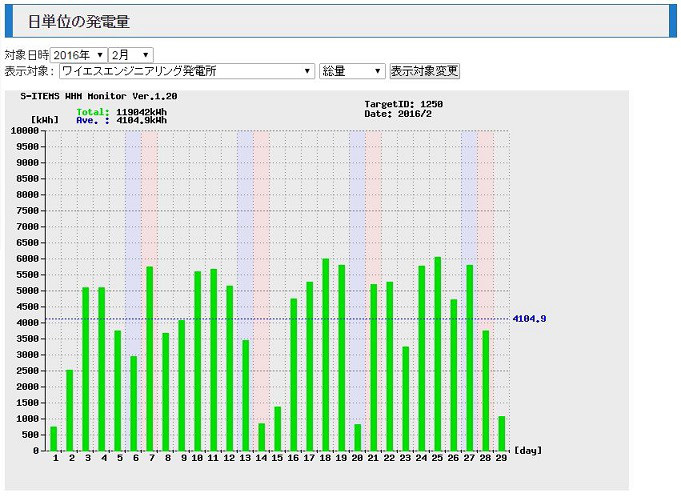681x497 pixels.
Task: Click the Total 119042kWh text
Action: tap(122, 112)
